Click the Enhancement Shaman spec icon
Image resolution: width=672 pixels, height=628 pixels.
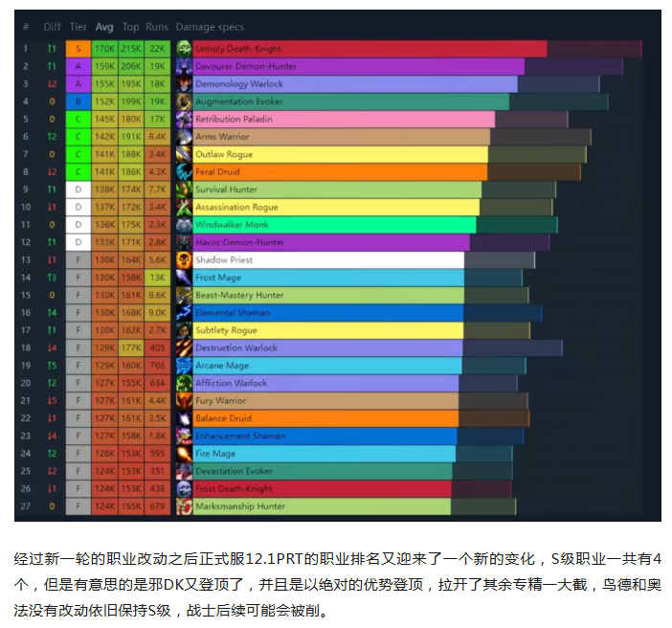pyautogui.click(x=185, y=436)
